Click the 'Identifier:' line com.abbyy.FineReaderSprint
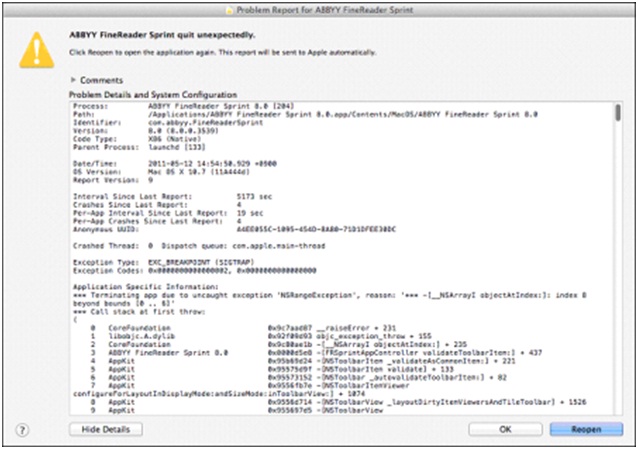Image resolution: width=638 pixels, height=449 pixels. tap(168, 123)
